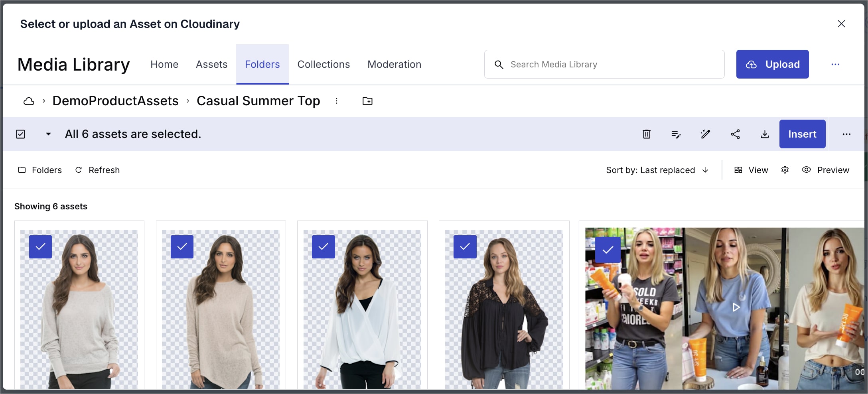Click the trash delete icon
Screen dimensions: 868x394
pos(647,134)
